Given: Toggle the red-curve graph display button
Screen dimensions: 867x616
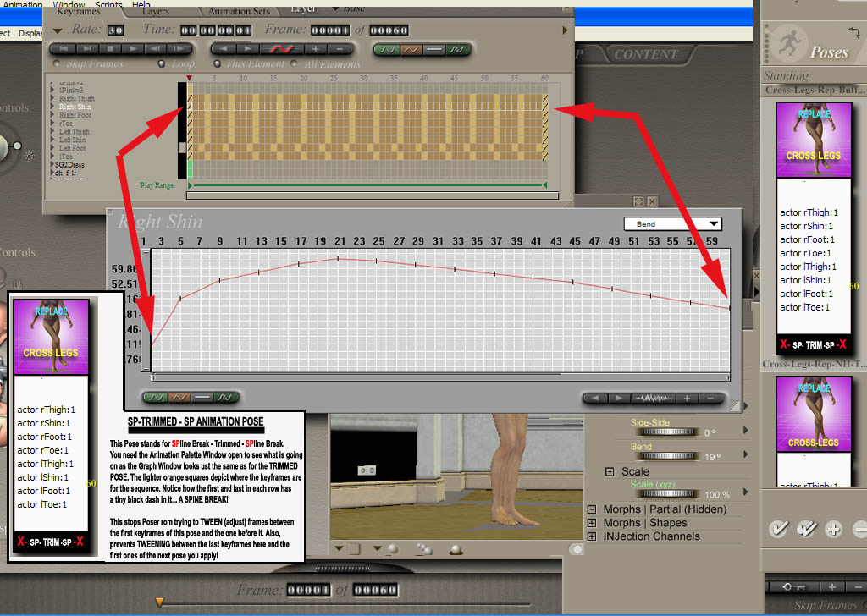Looking at the screenshot, I should pos(281,49).
